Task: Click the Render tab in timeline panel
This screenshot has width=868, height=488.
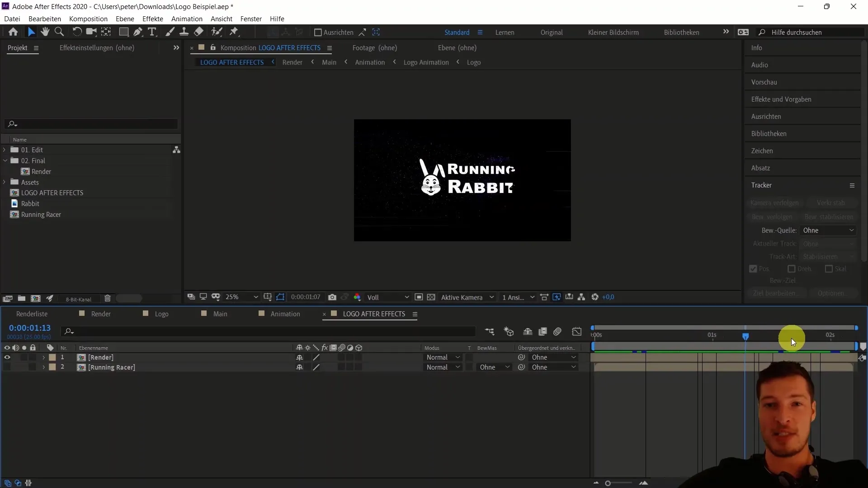Action: point(100,314)
